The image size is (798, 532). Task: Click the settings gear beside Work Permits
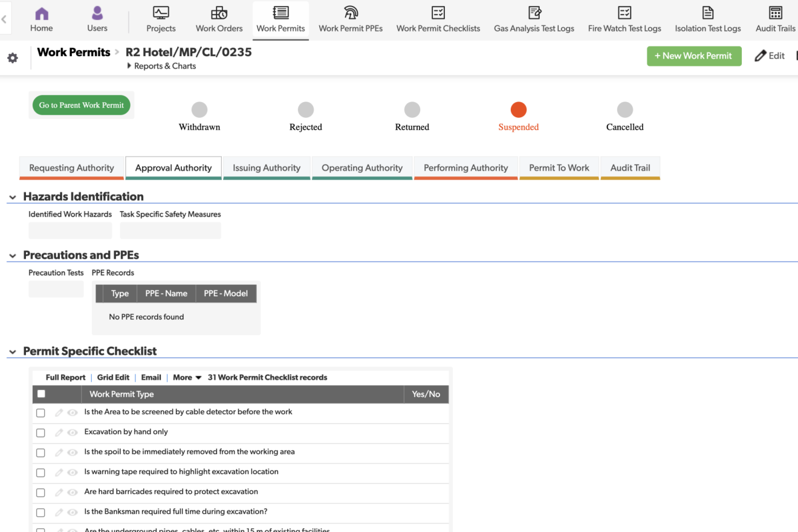tap(12, 58)
